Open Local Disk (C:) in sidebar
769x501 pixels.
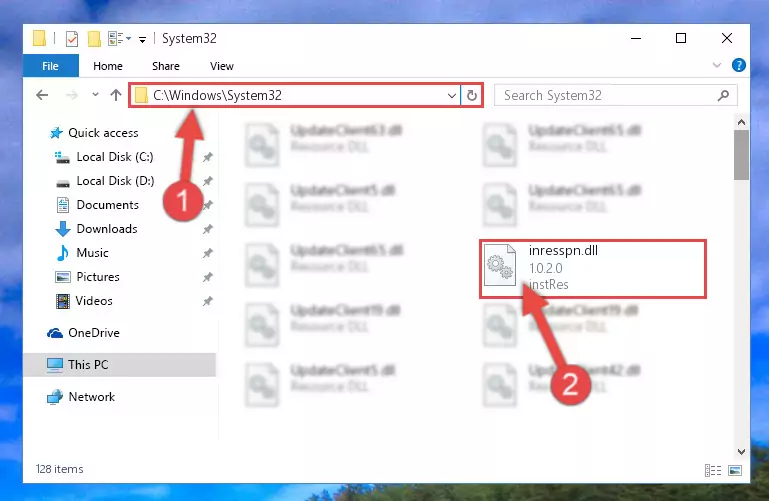[115, 157]
